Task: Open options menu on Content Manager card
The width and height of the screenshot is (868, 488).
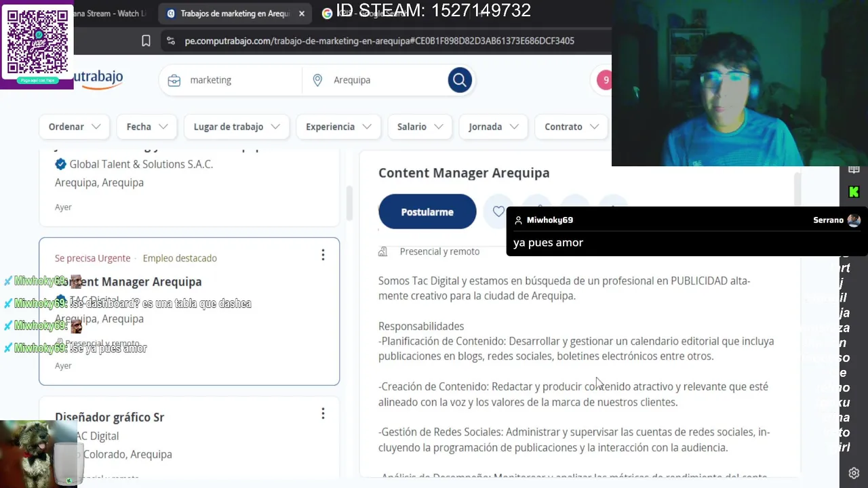Action: (x=323, y=255)
